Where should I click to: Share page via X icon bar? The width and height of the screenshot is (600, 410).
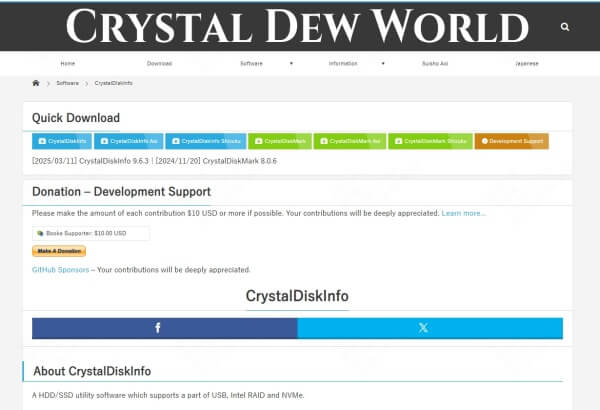pos(430,328)
